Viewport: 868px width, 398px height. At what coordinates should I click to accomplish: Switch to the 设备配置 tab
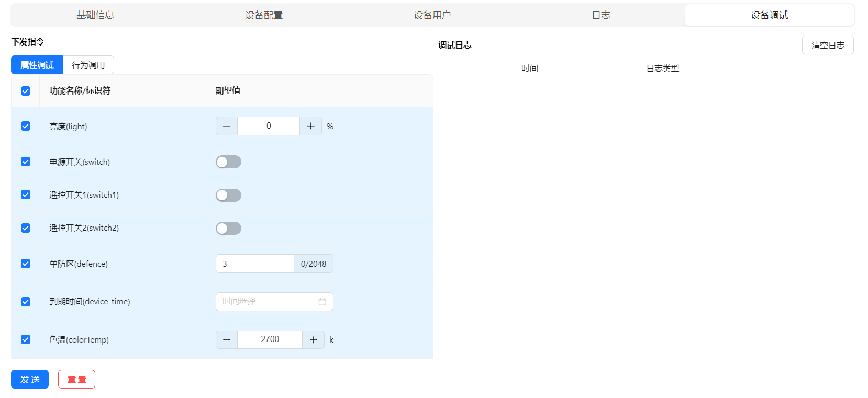[x=264, y=15]
